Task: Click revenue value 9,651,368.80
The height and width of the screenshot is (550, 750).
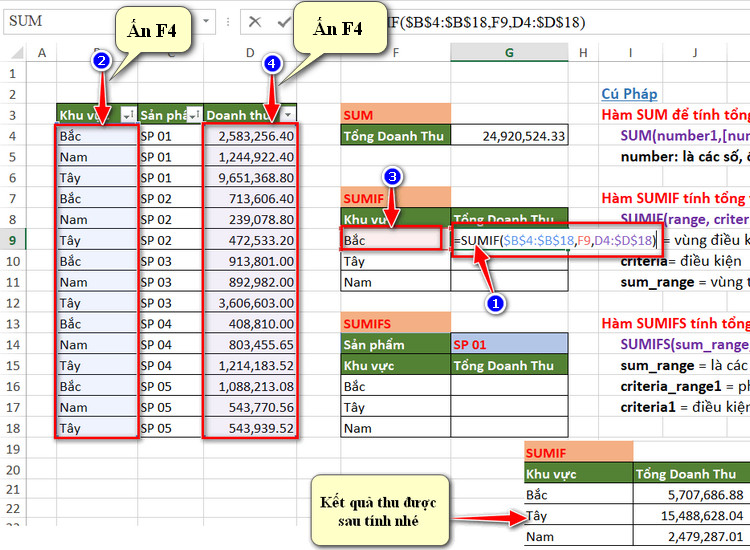Action: click(x=250, y=178)
